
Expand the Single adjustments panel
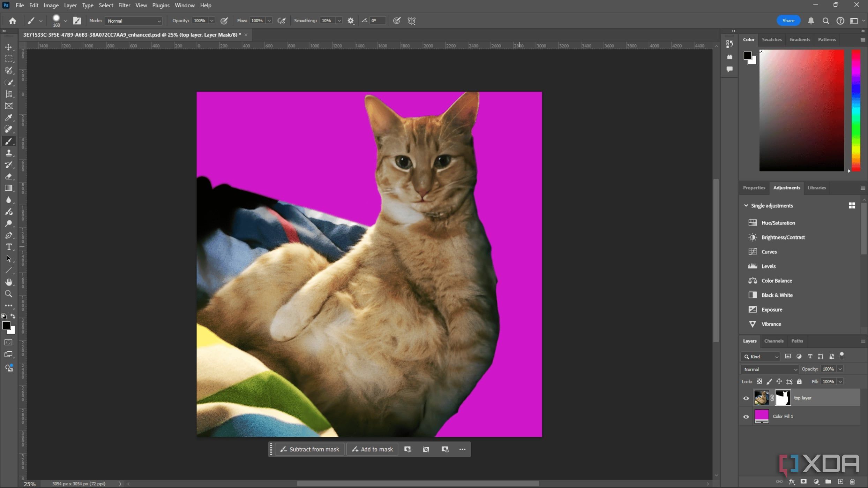747,206
